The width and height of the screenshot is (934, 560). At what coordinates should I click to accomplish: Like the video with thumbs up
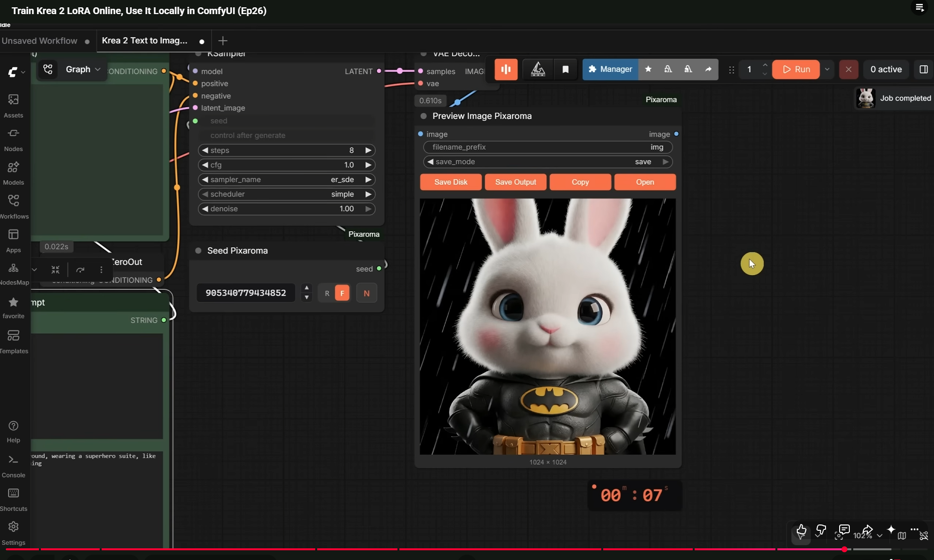801,531
